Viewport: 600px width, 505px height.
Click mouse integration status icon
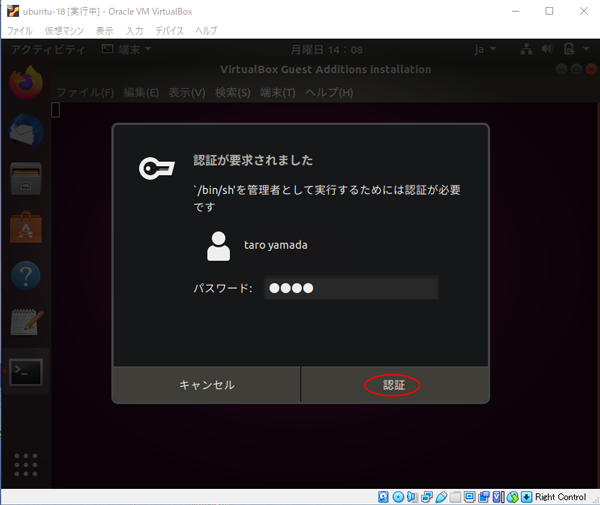512,497
